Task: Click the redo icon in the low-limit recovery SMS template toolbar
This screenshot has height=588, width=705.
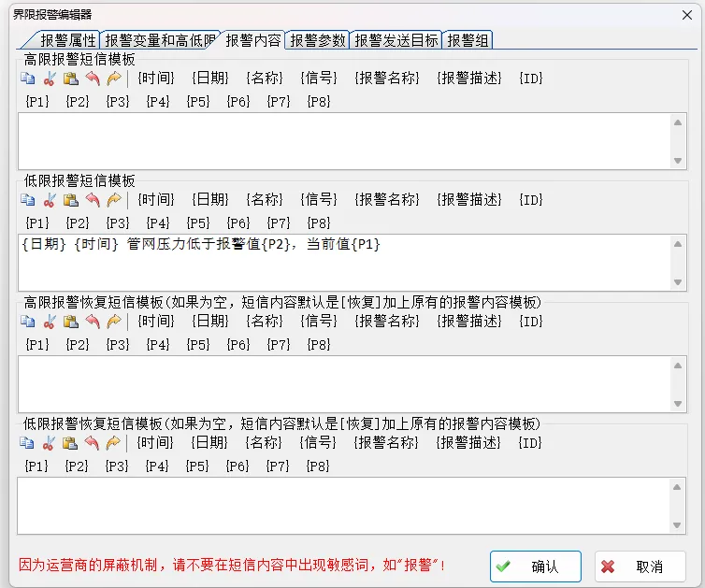Action: 114,443
